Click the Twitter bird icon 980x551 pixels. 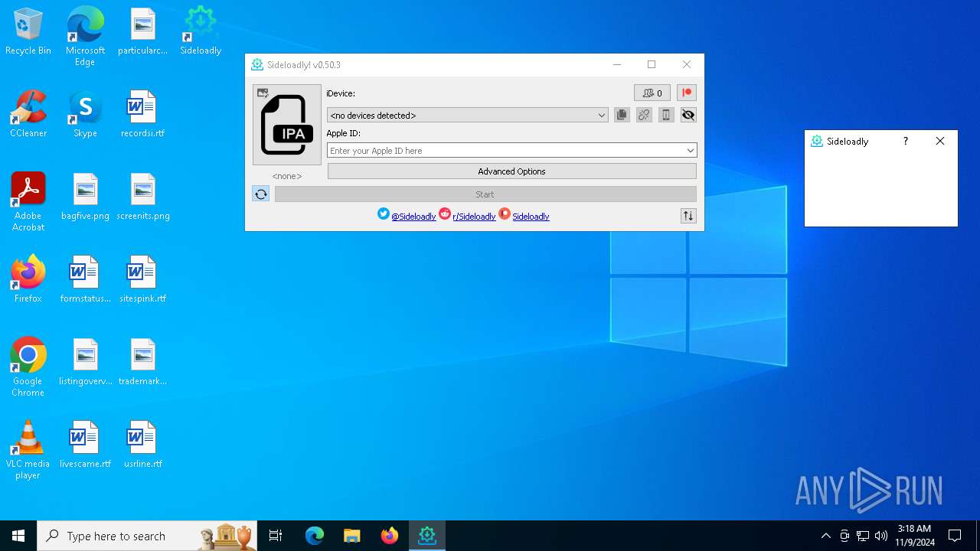click(384, 214)
